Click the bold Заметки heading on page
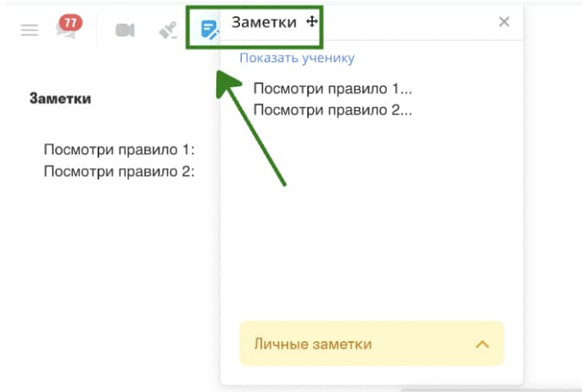The height and width of the screenshot is (392, 582). [x=60, y=98]
